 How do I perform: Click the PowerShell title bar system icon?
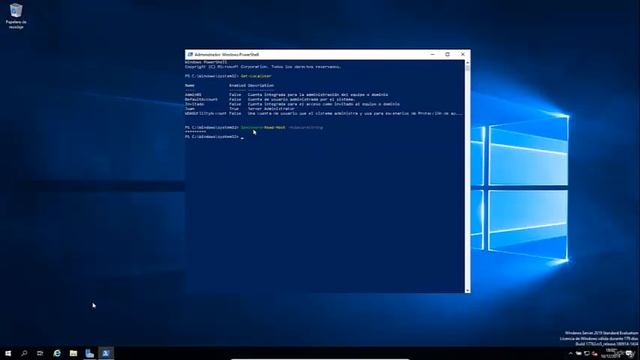[190, 54]
